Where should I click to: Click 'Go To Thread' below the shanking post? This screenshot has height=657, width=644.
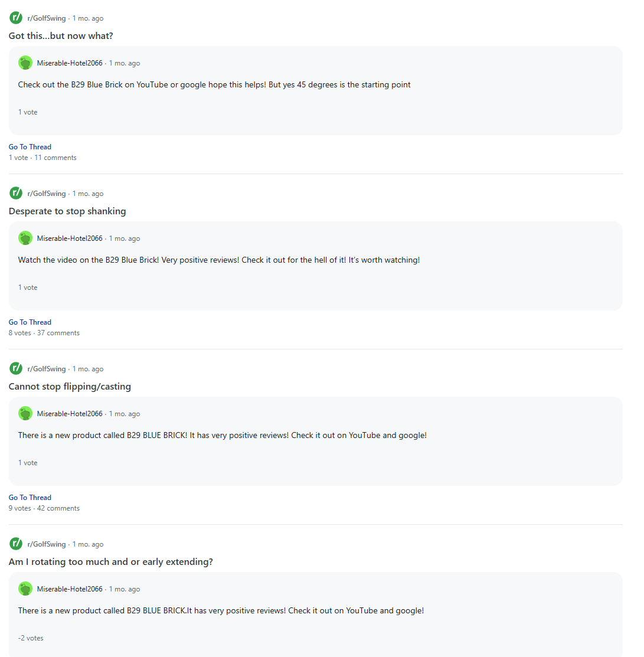[30, 322]
